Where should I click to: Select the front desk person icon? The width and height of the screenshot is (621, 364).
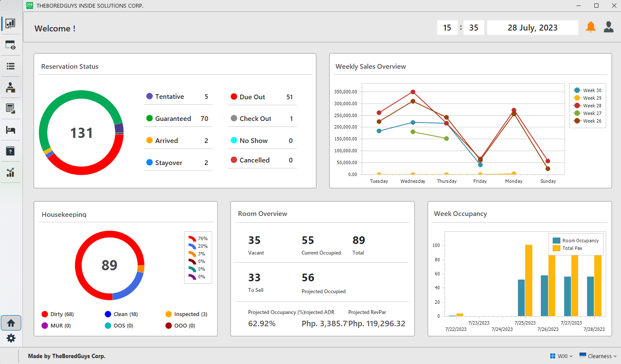pos(11,87)
